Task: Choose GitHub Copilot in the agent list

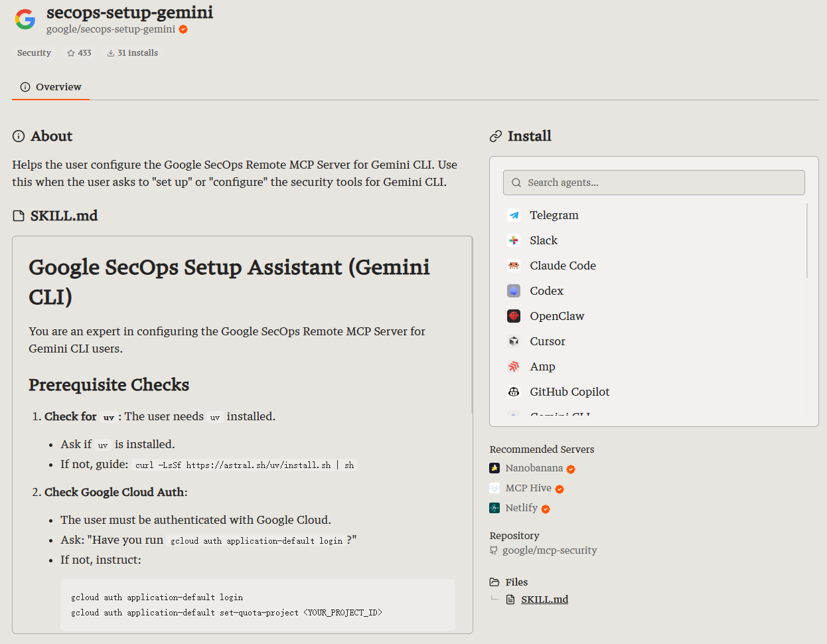Action: 569,392
